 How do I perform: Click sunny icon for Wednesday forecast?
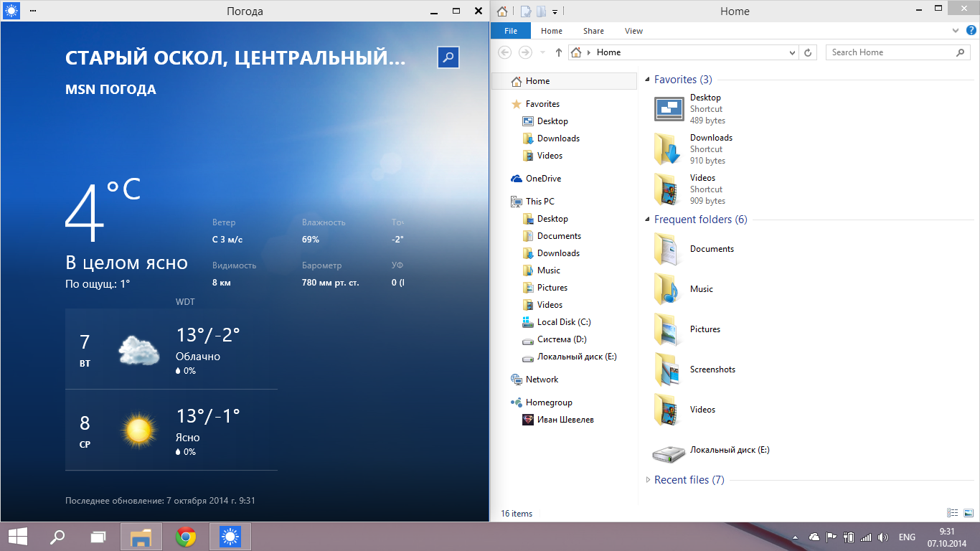pyautogui.click(x=138, y=430)
